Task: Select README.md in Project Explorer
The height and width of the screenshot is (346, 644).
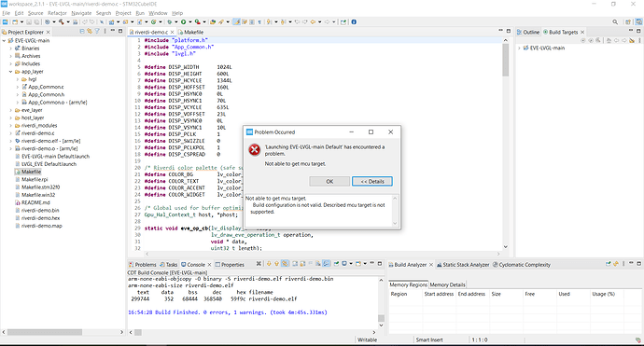Action: [x=35, y=202]
